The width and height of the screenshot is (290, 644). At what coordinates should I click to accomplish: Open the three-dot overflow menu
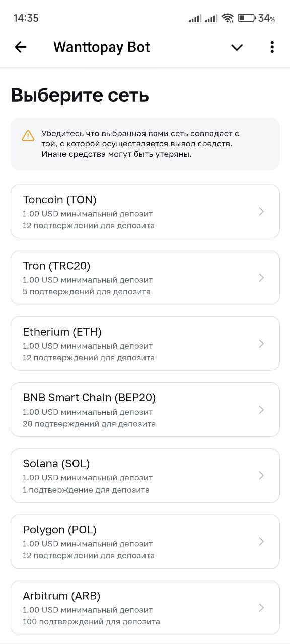(x=272, y=47)
